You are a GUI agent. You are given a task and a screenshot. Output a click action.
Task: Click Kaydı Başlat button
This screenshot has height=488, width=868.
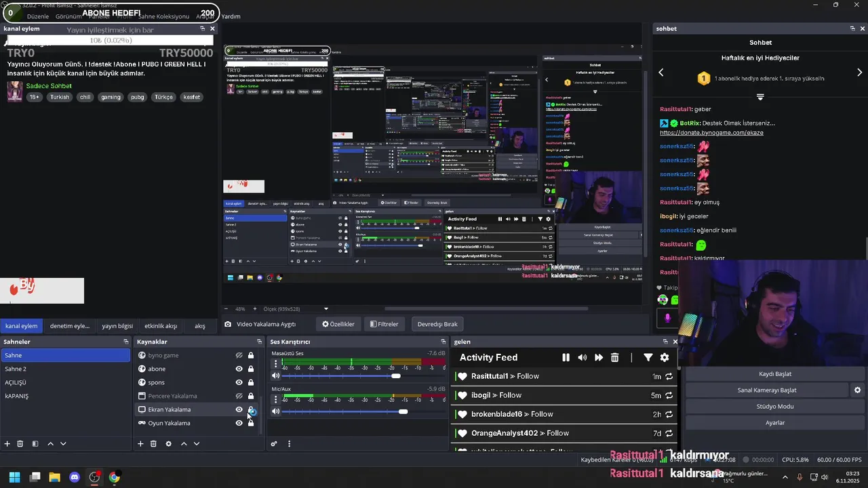pyautogui.click(x=775, y=374)
